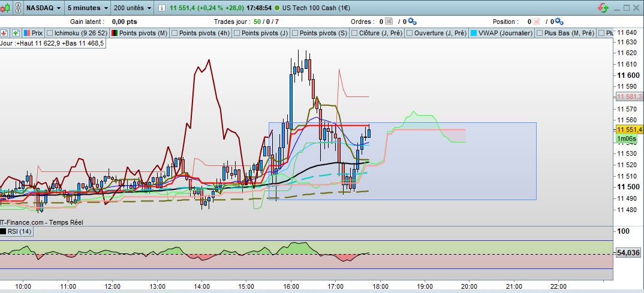Enable the Ouverture (J, Pré) checkbox
Screen dimensions: 644x293
pos(410,33)
